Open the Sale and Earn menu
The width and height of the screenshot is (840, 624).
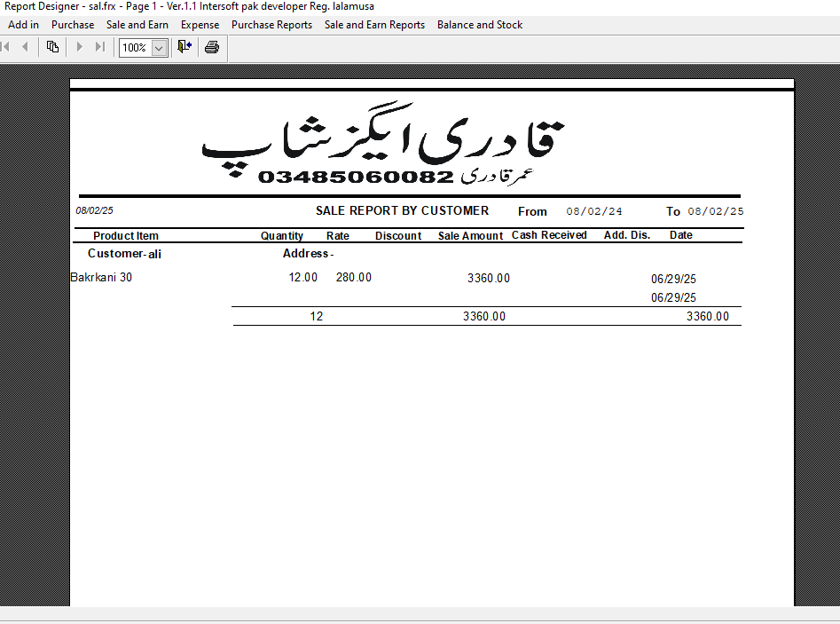137,25
